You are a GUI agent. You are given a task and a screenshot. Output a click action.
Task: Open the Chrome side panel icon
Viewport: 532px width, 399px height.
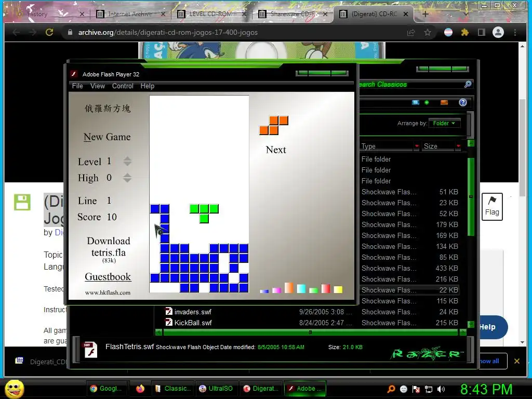point(482,32)
